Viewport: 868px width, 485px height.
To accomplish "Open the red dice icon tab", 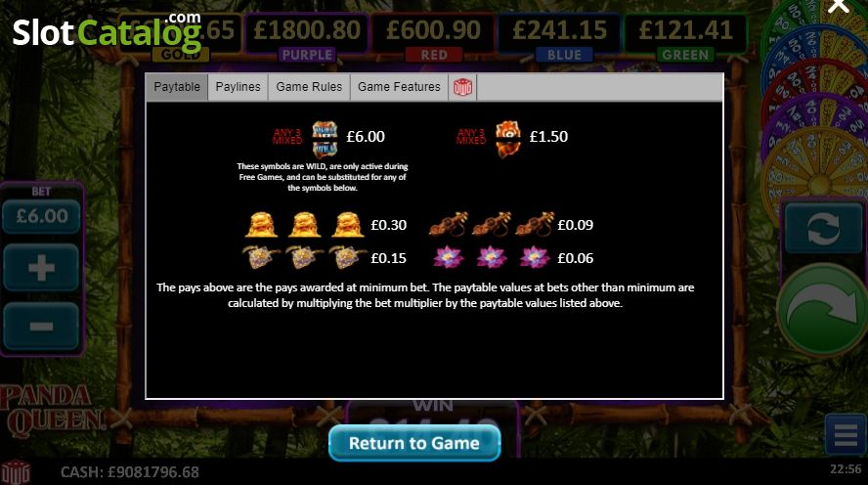I will pyautogui.click(x=462, y=87).
